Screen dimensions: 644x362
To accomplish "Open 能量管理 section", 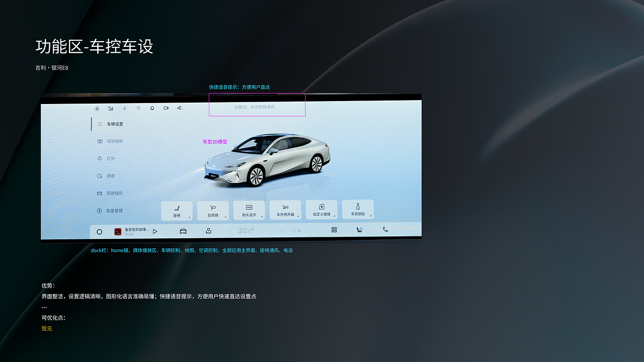I will point(110,211).
